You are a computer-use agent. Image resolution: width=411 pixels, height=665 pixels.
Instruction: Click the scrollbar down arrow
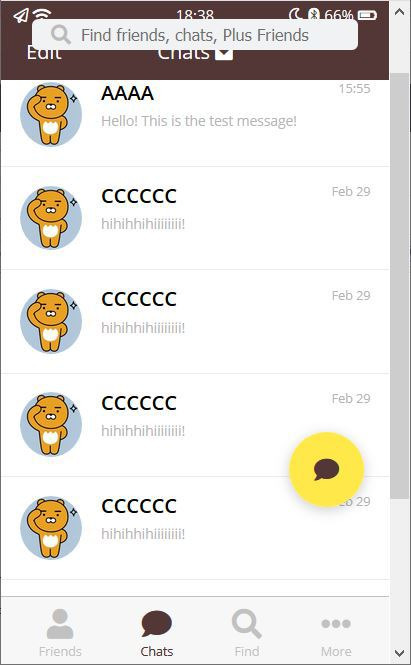pos(400,653)
